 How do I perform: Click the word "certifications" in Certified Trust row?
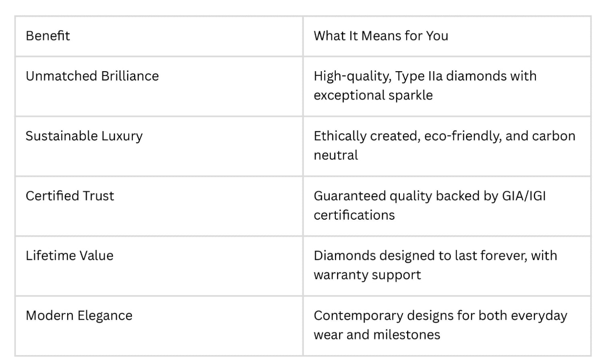[354, 215]
